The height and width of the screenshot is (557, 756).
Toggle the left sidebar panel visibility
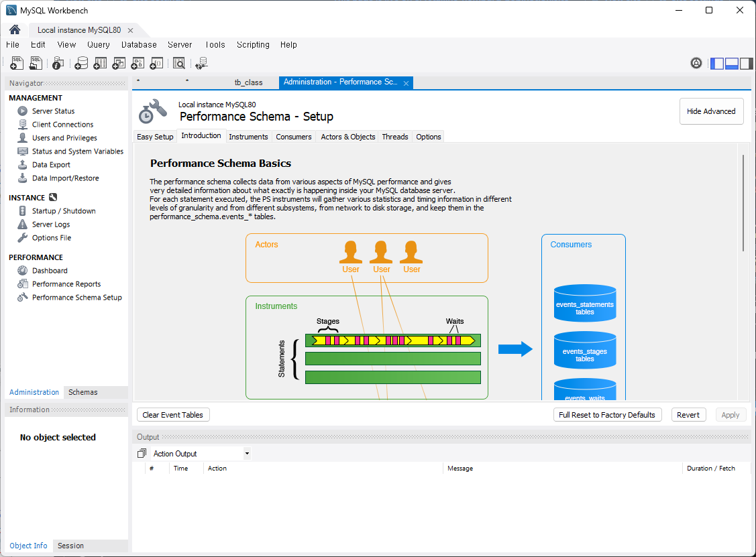pyautogui.click(x=717, y=63)
